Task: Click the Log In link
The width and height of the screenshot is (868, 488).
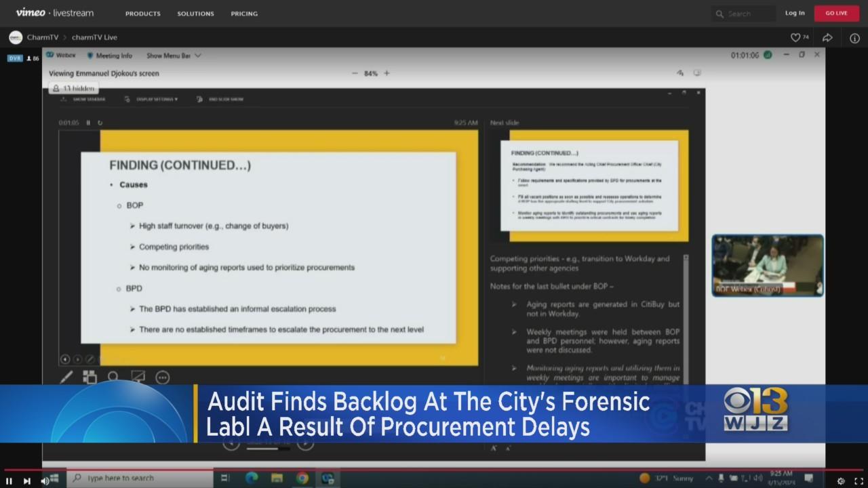Action: click(x=795, y=13)
